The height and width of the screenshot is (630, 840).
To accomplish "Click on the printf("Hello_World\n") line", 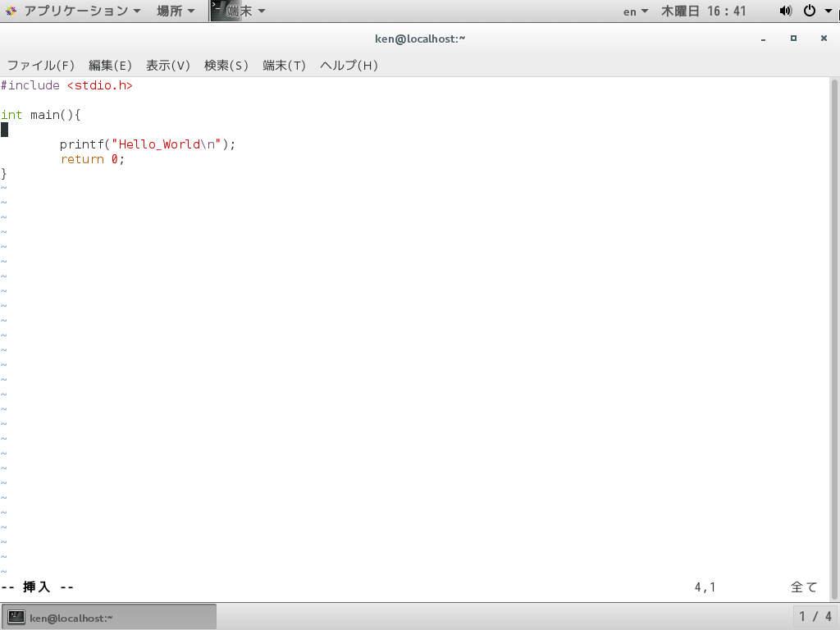I will (x=148, y=144).
